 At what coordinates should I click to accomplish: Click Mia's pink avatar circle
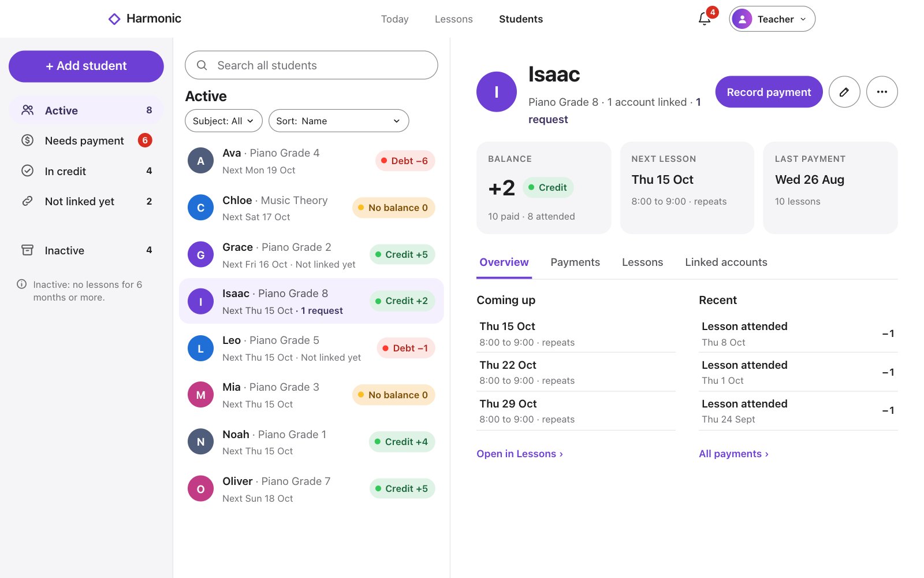(x=201, y=395)
